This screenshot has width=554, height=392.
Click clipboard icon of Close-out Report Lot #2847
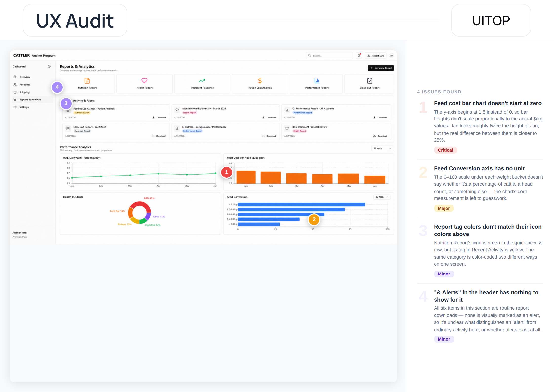[68, 129]
